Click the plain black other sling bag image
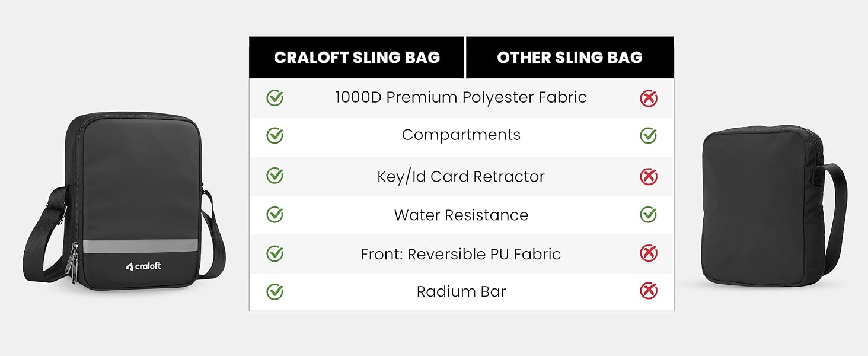 (x=770, y=208)
